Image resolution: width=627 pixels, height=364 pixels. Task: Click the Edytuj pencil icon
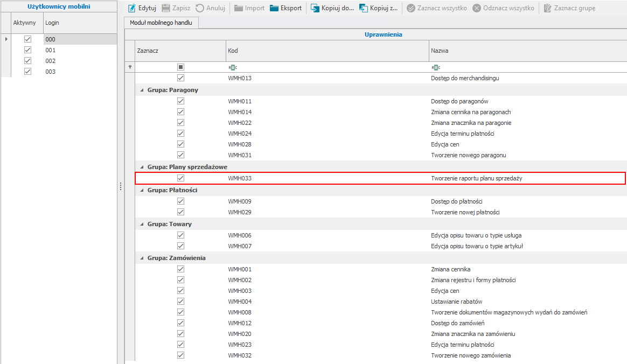coord(131,8)
